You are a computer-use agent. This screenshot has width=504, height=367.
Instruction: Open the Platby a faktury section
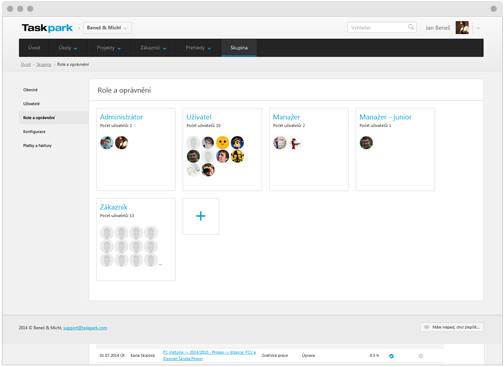(37, 146)
